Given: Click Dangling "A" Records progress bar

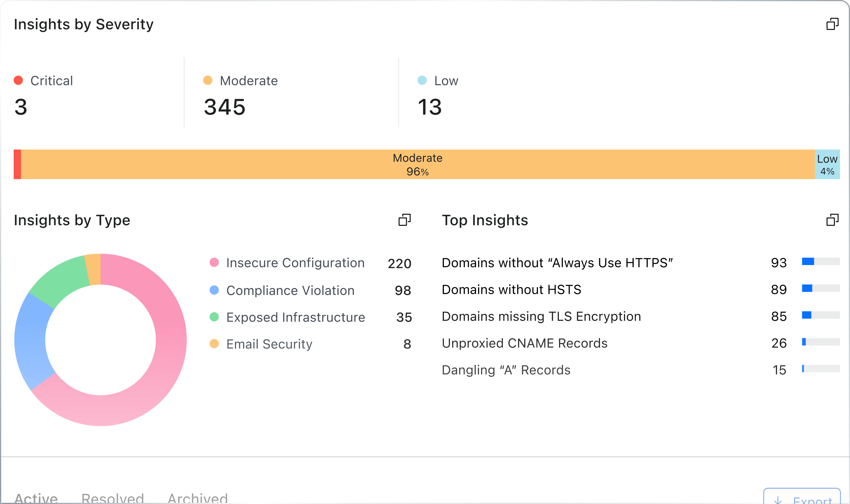Looking at the screenshot, I should pos(820,369).
